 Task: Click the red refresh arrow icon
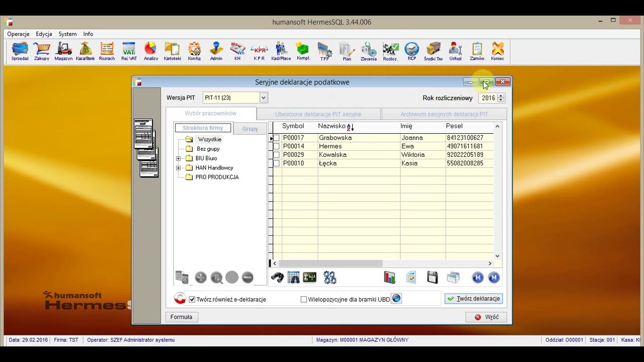click(x=180, y=299)
